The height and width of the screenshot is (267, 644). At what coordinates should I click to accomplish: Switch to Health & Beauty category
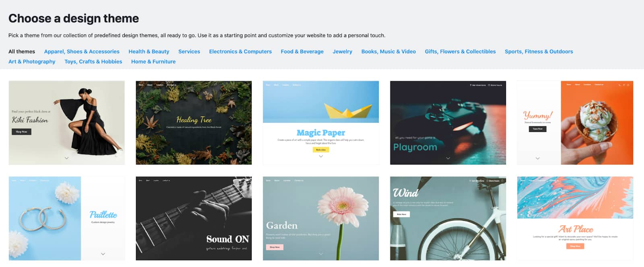pyautogui.click(x=149, y=51)
